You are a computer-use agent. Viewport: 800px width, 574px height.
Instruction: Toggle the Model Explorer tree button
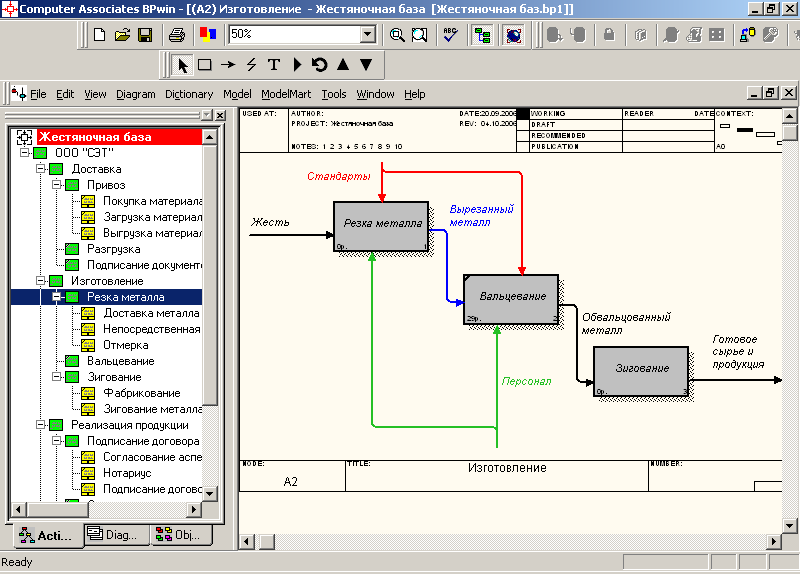pos(482,35)
